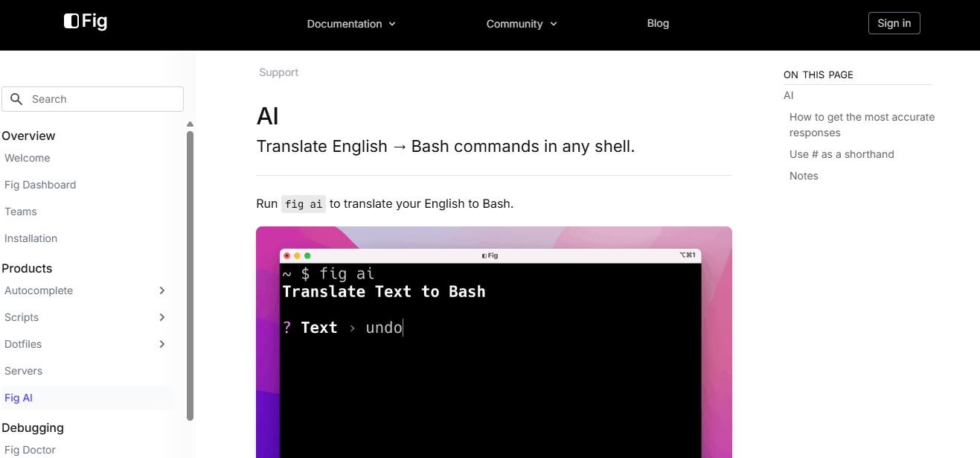Open the Dotfiles section link
980x458 pixels.
[x=23, y=344]
